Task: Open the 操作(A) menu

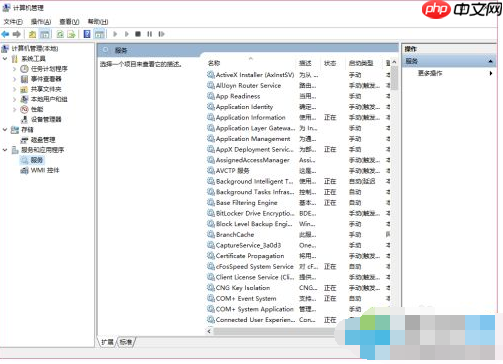Action: [41, 22]
